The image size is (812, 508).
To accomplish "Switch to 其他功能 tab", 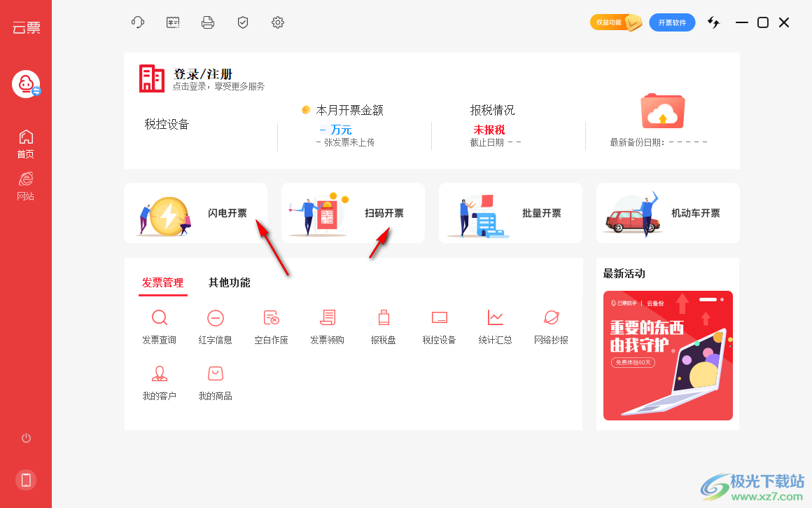I will pyautogui.click(x=230, y=283).
